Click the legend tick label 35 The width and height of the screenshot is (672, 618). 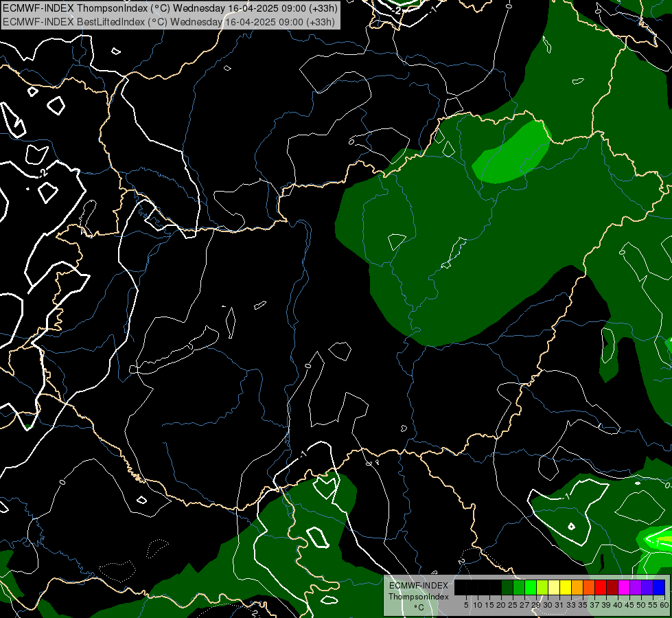583,605
